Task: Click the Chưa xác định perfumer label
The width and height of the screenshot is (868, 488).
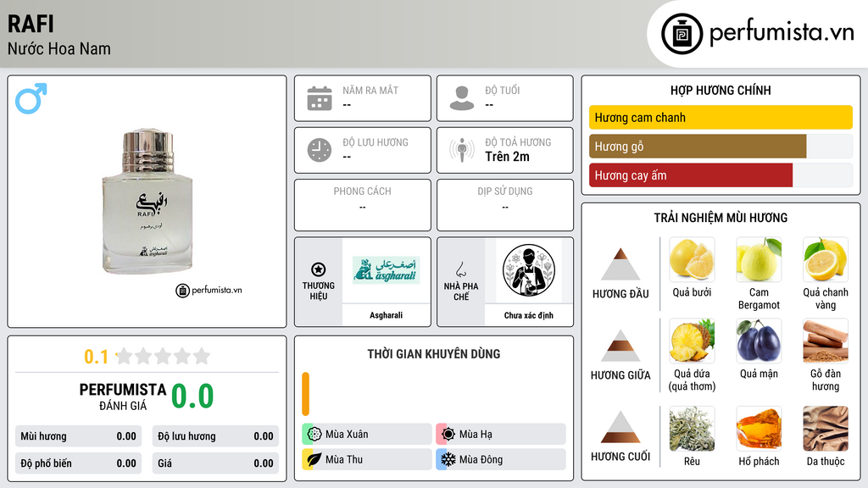Action: (529, 315)
